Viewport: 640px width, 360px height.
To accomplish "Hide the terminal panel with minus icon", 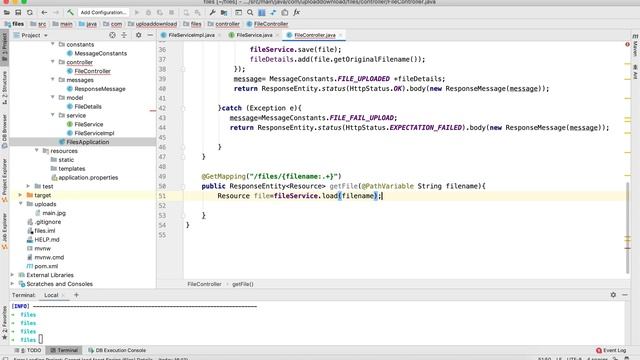I will pyautogui.click(x=625, y=295).
